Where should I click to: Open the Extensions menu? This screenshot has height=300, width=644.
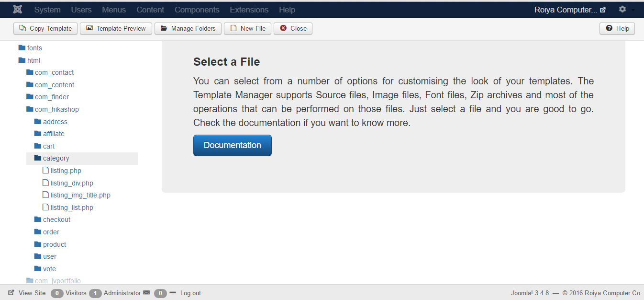249,10
